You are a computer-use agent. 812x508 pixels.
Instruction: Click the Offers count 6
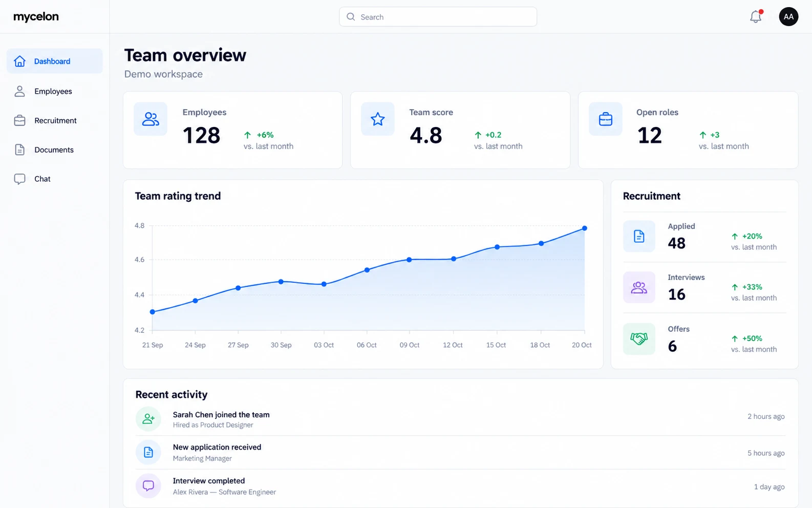673,346
